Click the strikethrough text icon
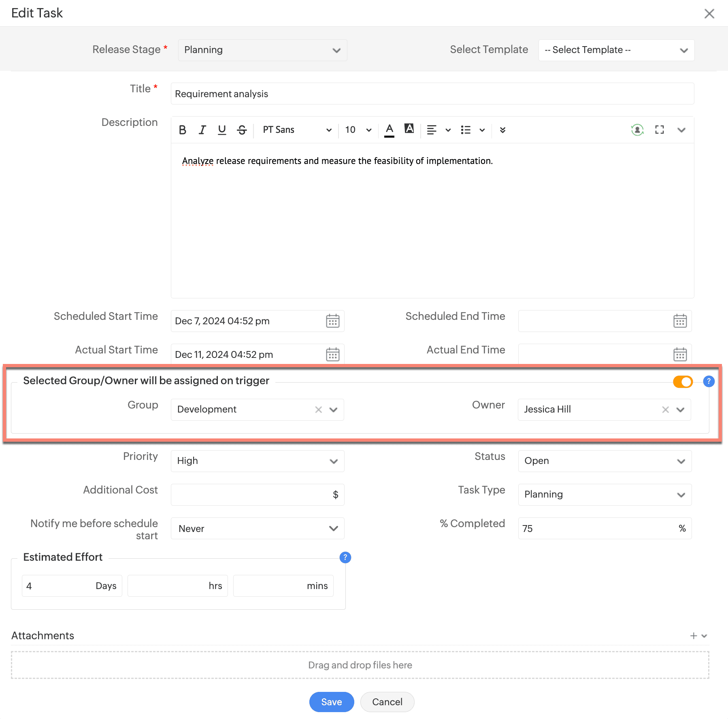The image size is (728, 719). (x=242, y=130)
